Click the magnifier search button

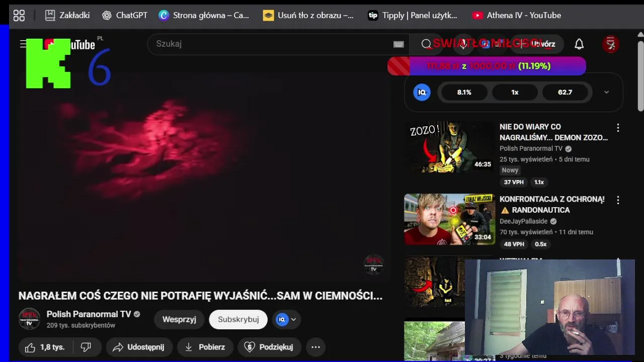pos(426,44)
